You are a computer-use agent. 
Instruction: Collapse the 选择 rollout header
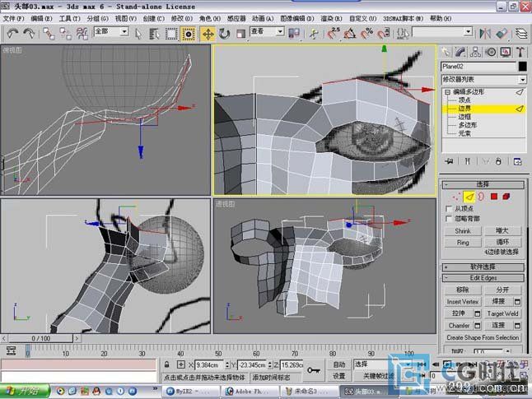click(483, 184)
